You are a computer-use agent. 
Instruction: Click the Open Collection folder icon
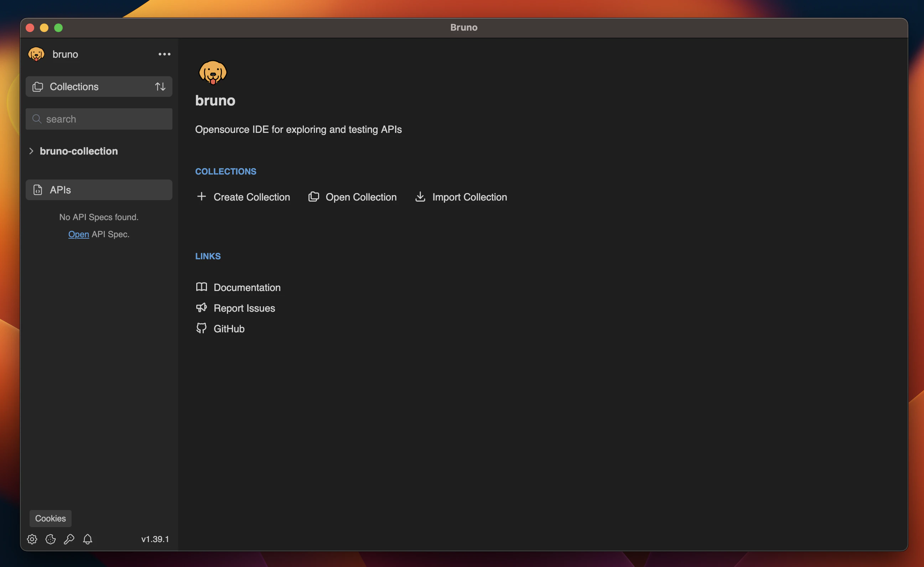(313, 197)
